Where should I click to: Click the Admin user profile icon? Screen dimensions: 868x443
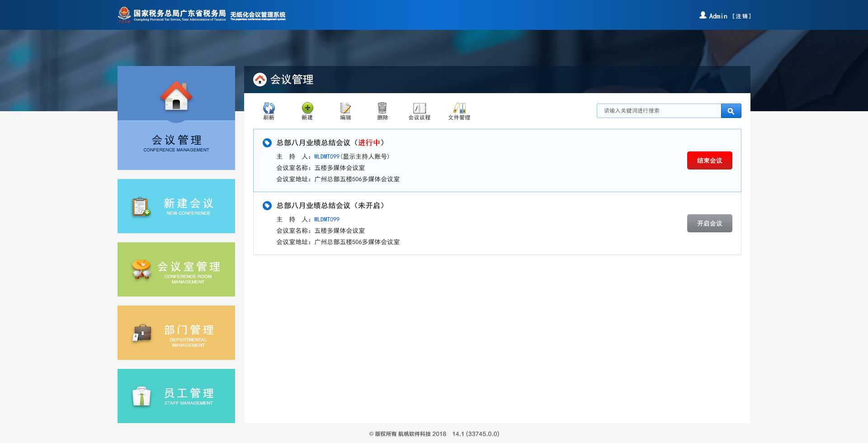[x=703, y=15]
